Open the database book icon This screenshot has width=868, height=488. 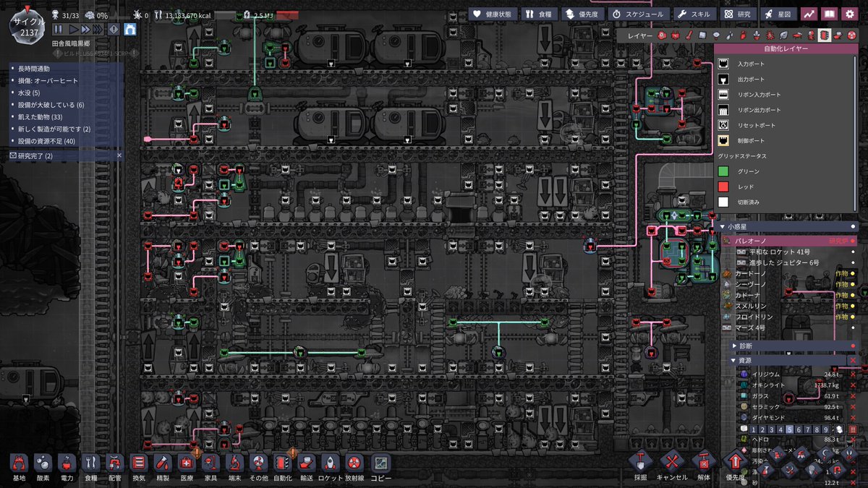[x=829, y=14]
